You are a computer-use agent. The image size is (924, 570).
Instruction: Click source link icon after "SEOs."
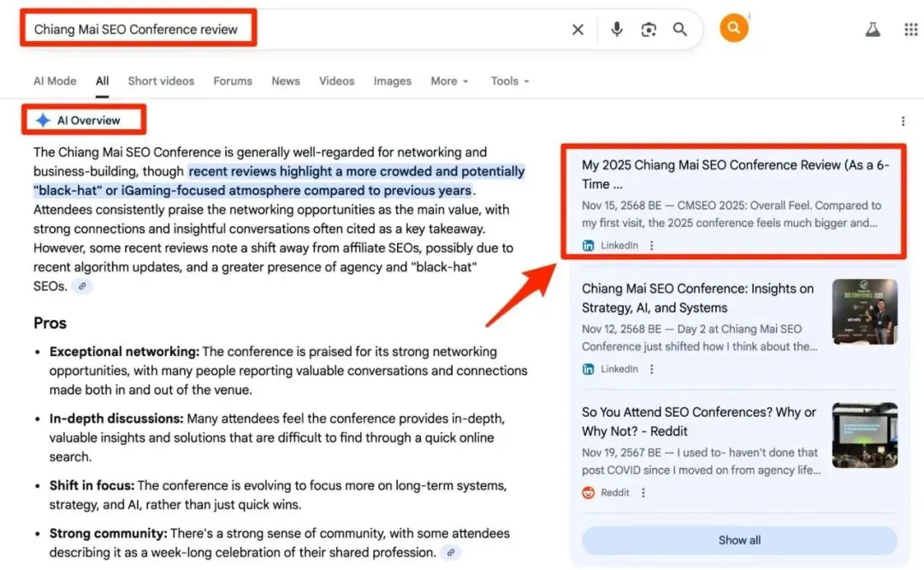point(82,287)
